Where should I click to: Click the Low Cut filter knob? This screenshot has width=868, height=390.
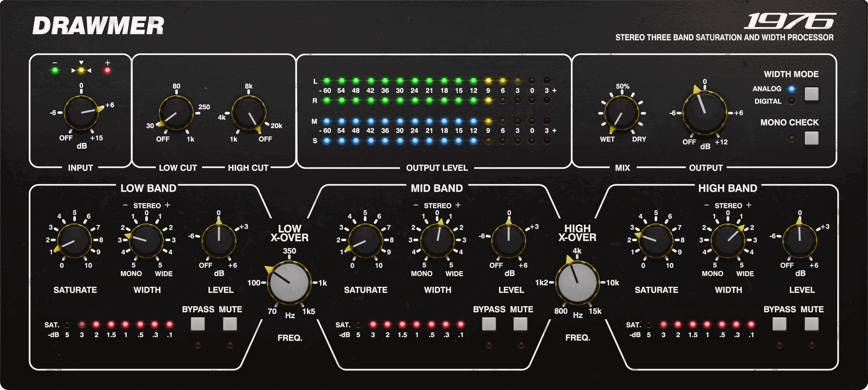tap(176, 113)
